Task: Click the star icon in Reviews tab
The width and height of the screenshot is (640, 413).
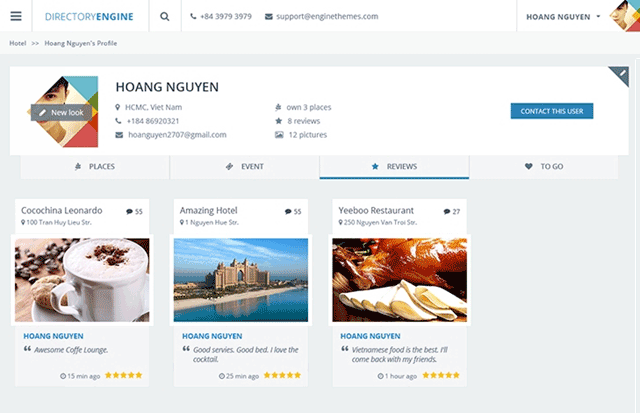Action: tap(375, 167)
